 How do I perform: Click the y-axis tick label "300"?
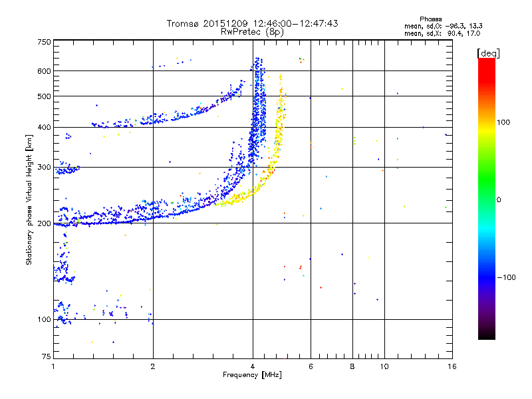click(45, 167)
